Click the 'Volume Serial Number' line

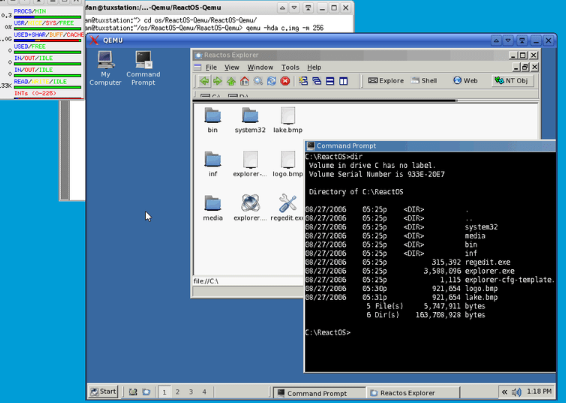coord(376,174)
